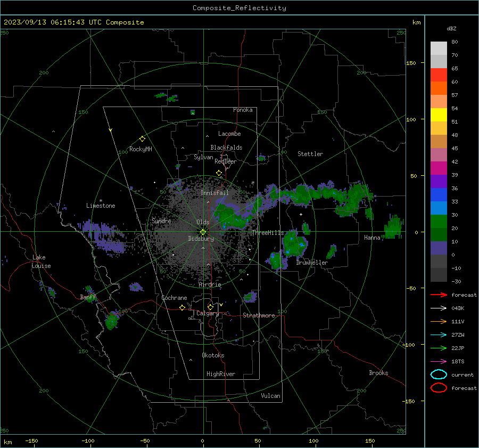479x448 pixels.
Task: Select the 51 dBZ yellow color swatch
Action: point(439,115)
